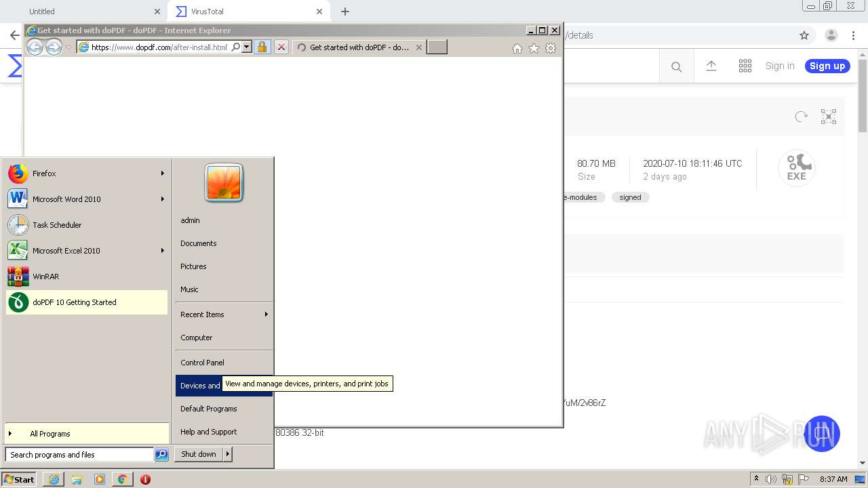Screen dimensions: 868x488
Task: Click VirusTotal Sign up button
Action: pyautogui.click(x=827, y=66)
